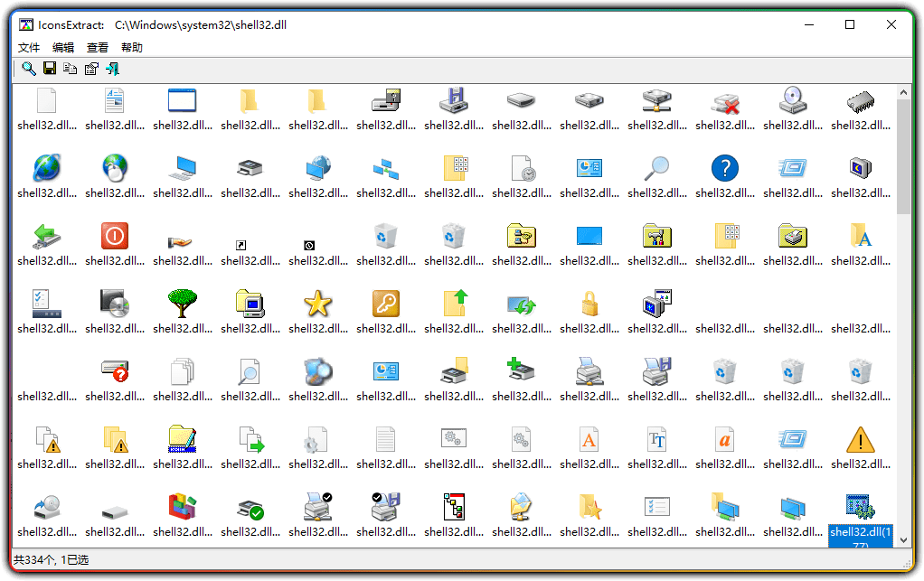Click the 共334个, 1已选 status text

click(x=51, y=560)
